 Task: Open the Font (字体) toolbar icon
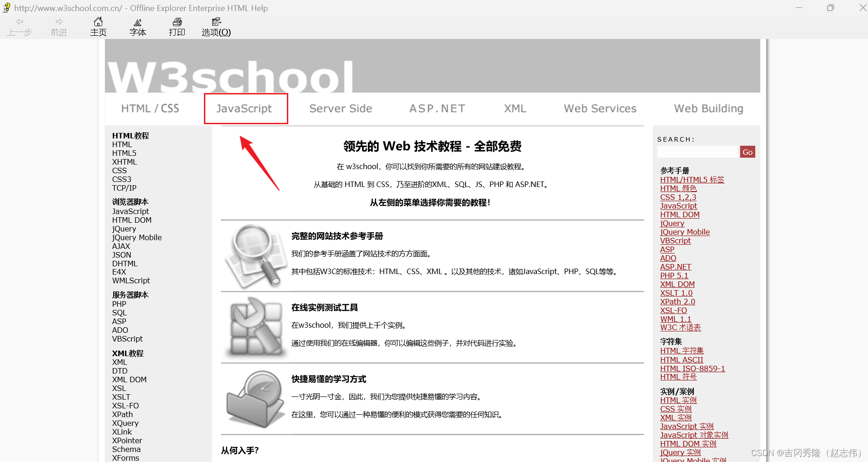tap(137, 22)
